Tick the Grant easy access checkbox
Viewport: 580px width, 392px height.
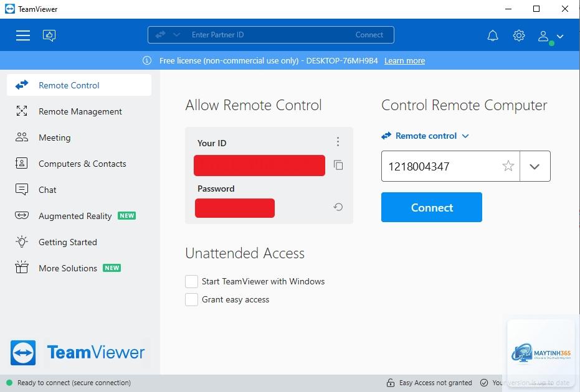(192, 300)
